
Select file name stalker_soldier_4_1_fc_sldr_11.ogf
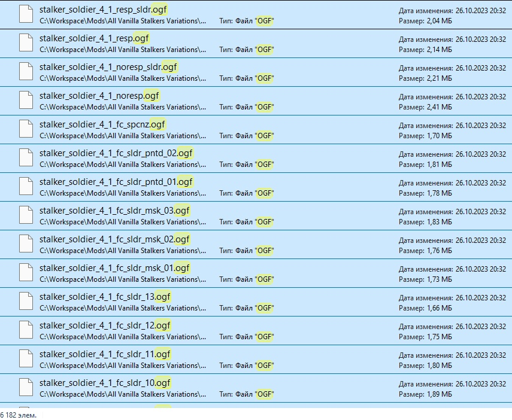coord(105,354)
